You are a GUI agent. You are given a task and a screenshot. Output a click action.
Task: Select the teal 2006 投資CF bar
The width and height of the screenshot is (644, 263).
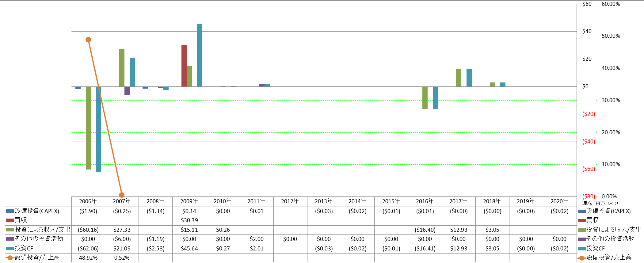point(98,129)
